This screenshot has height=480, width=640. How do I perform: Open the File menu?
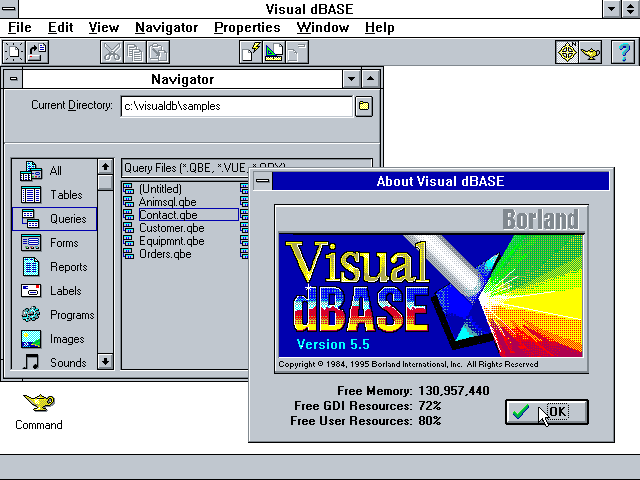[20, 28]
